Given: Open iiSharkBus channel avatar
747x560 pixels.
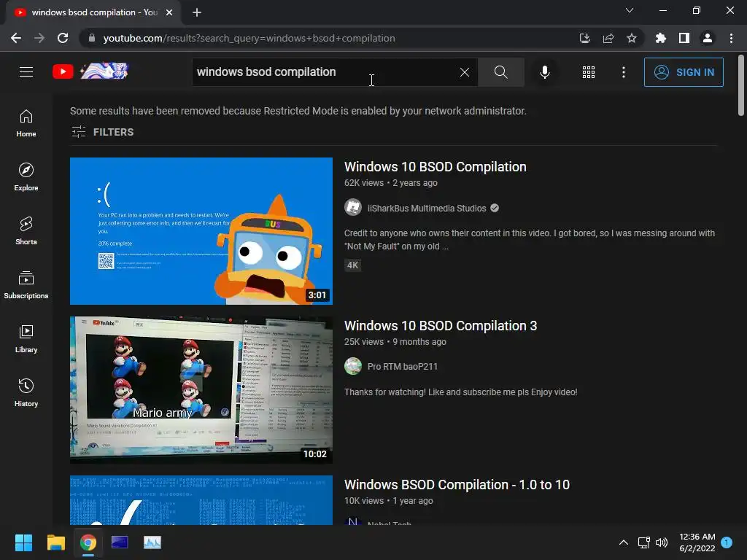Looking at the screenshot, I should click(353, 208).
